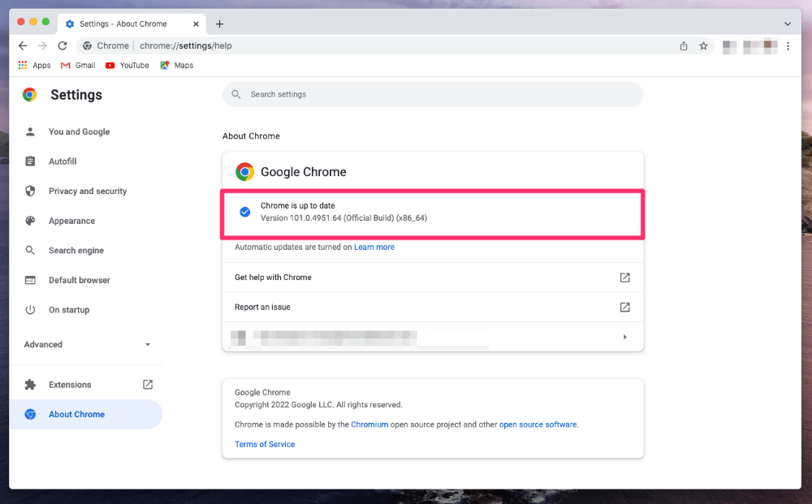Open the Terms of Service link

(265, 445)
